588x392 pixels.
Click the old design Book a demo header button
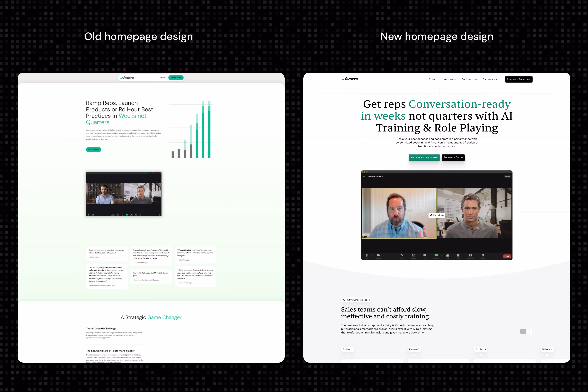[x=176, y=78]
